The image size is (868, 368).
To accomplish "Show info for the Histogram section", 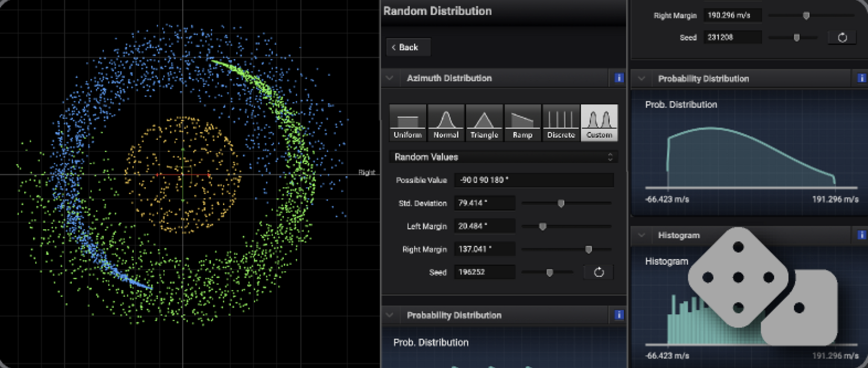I will click(x=861, y=235).
